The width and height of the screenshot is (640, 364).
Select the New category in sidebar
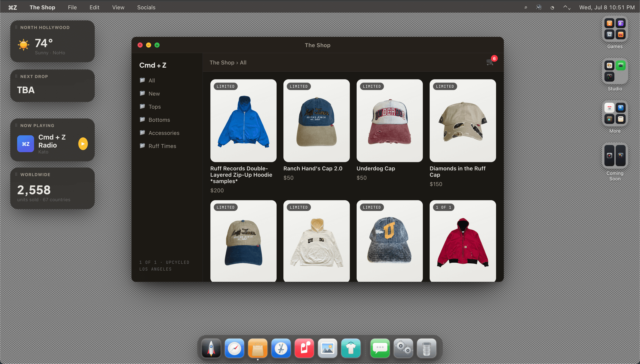[167, 93]
